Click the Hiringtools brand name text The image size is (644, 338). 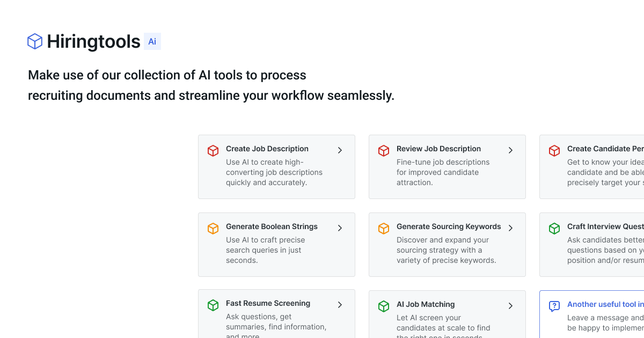pyautogui.click(x=93, y=41)
